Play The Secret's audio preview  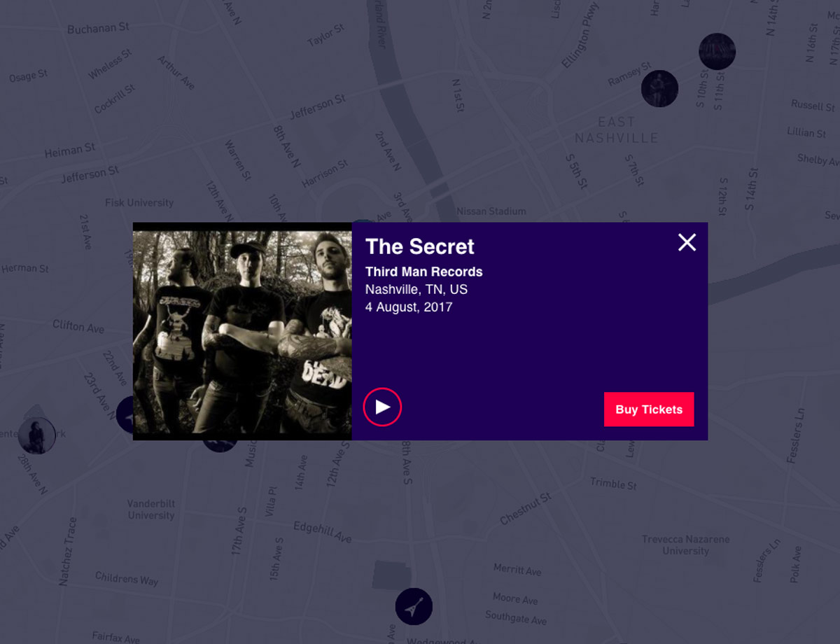(x=382, y=407)
